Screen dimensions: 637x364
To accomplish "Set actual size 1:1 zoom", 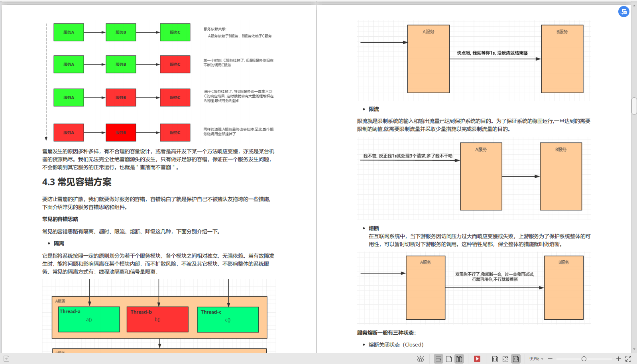I will tap(495, 359).
